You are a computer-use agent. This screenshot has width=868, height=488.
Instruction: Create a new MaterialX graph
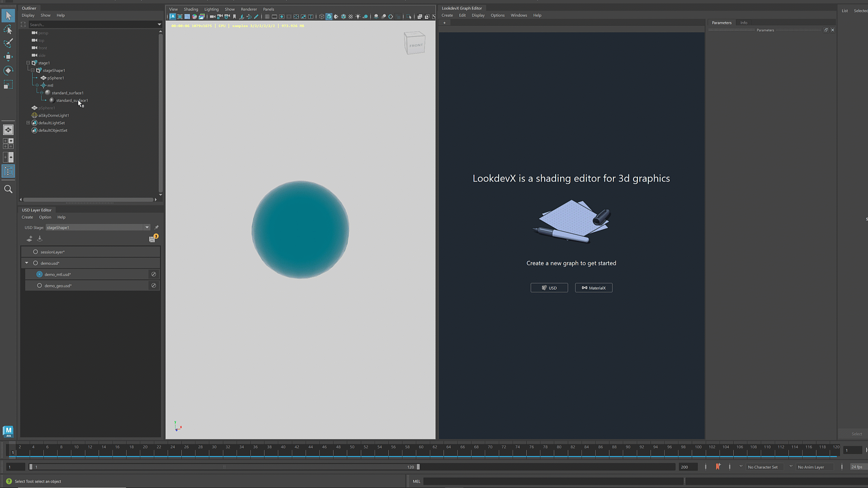pyautogui.click(x=594, y=288)
